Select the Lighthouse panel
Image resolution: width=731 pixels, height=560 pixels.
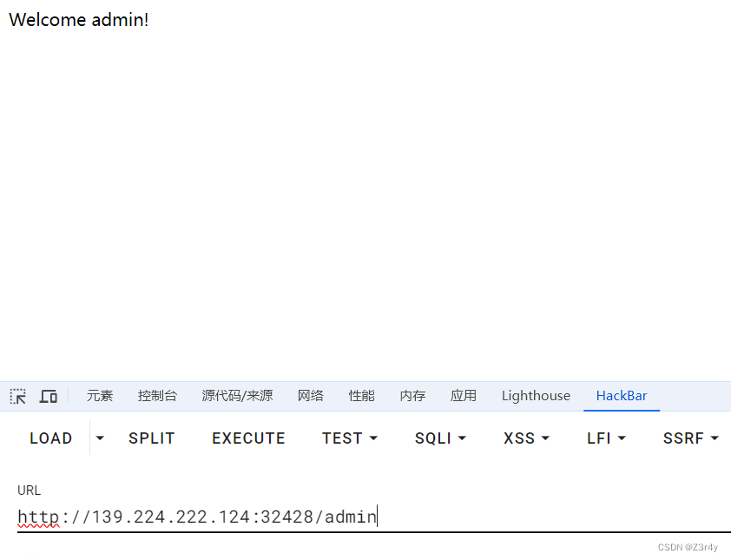pyautogui.click(x=536, y=396)
